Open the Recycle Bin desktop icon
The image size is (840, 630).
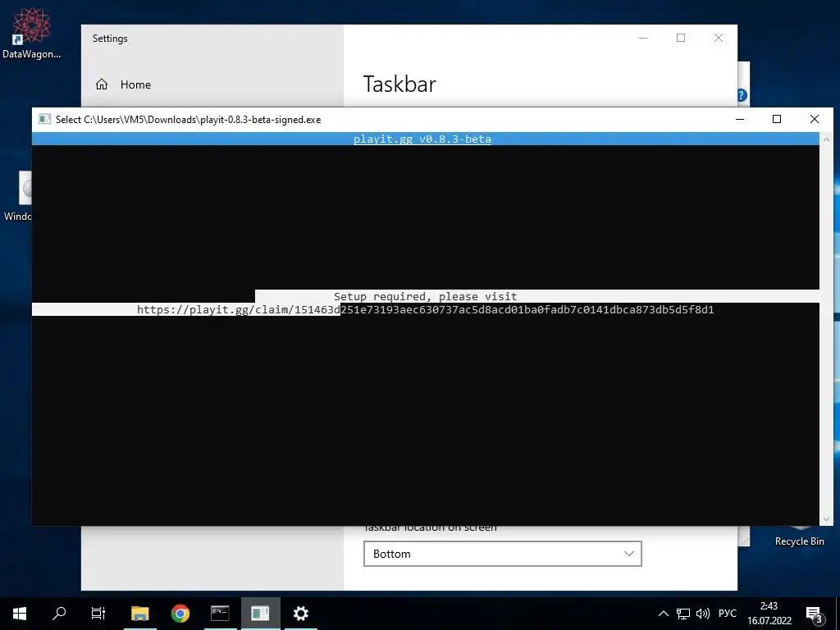[x=799, y=536]
